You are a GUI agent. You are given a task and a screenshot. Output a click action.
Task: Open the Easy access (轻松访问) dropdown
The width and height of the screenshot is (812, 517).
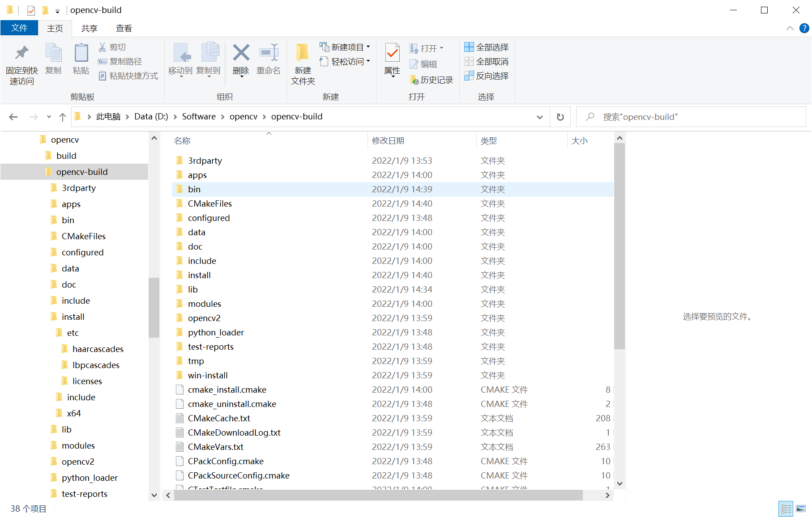pyautogui.click(x=345, y=61)
